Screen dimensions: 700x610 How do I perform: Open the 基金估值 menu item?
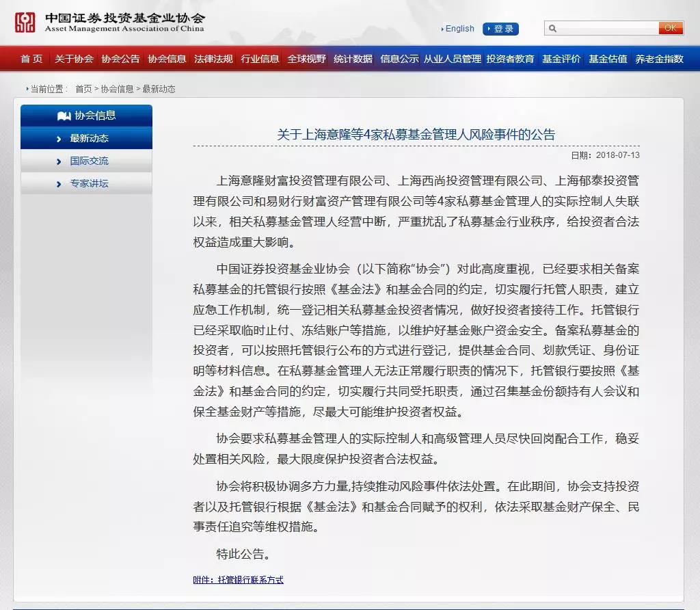[608, 59]
